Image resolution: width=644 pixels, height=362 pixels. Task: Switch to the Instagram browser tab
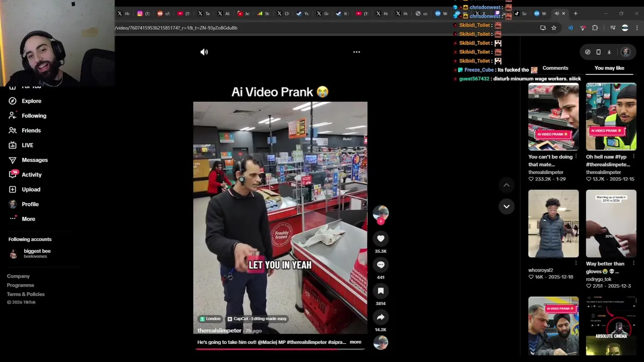point(143,14)
